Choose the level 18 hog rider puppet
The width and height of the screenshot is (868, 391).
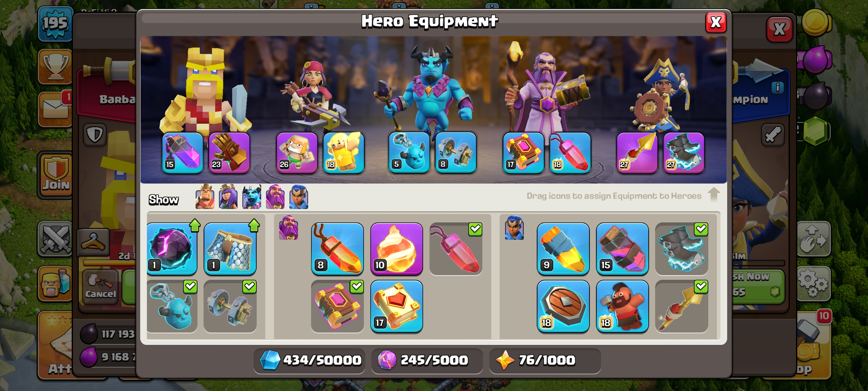(x=623, y=306)
